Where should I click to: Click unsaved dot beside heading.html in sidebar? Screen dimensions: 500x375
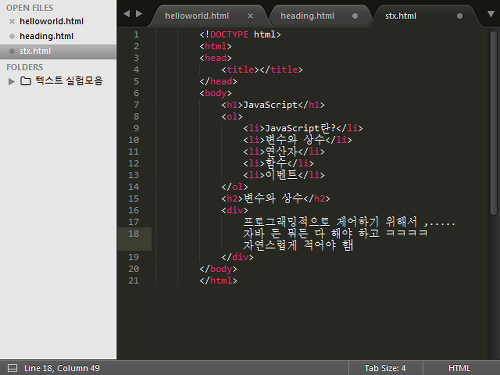click(12, 36)
